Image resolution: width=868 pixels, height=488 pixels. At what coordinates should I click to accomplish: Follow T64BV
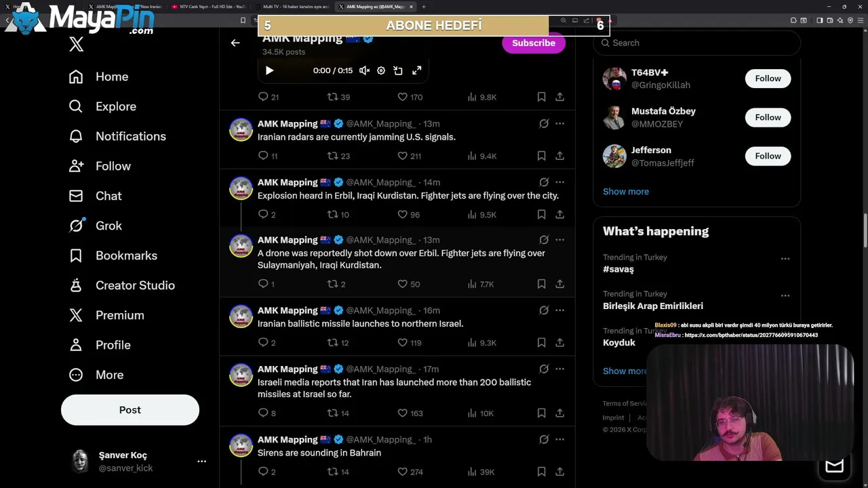[x=768, y=79]
